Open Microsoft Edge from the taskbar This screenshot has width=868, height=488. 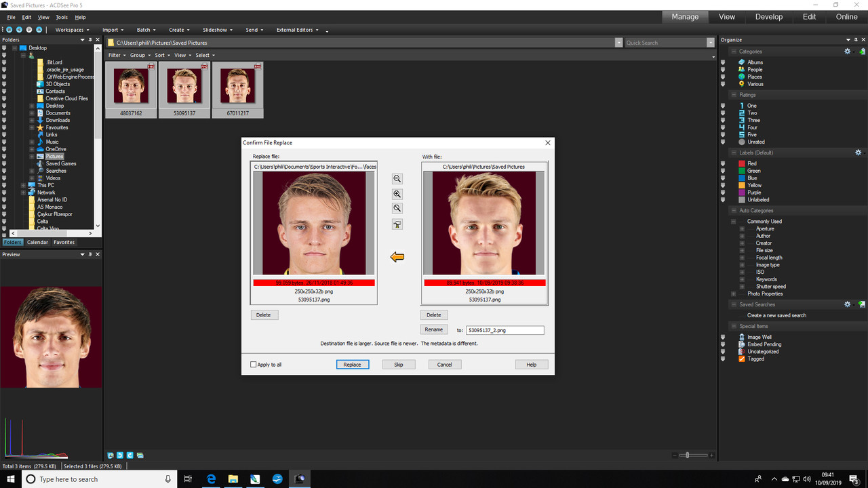(x=210, y=479)
